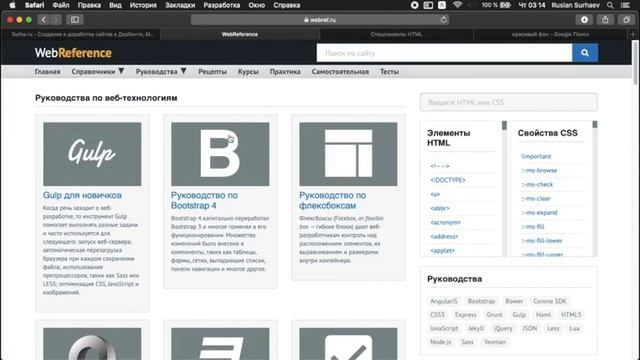640x360 pixels.
Task: Expand the Руководства dropdown menu
Action: [161, 71]
